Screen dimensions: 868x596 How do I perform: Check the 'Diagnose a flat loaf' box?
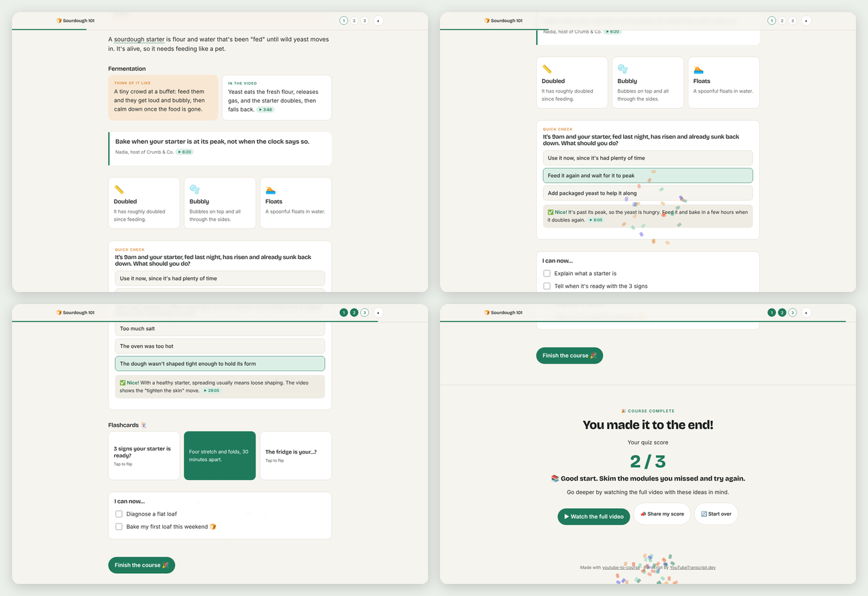point(119,514)
